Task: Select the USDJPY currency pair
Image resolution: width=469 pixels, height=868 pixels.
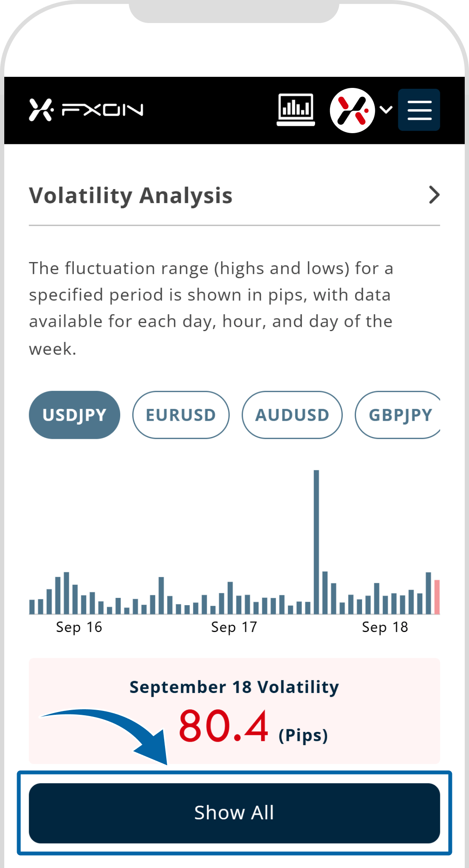Action: [75, 415]
